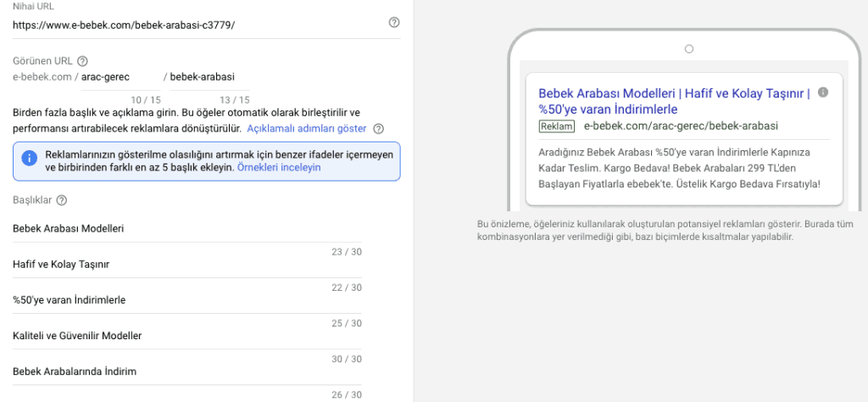Image resolution: width=868 pixels, height=402 pixels.
Task: Click help icon next to Görünen URL
Action: [x=82, y=61]
